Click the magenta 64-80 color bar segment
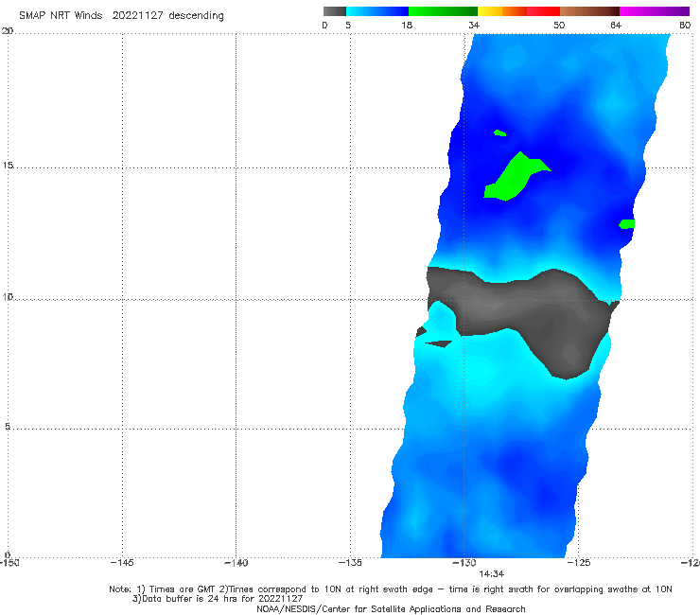The width and height of the screenshot is (700, 615). (x=655, y=11)
